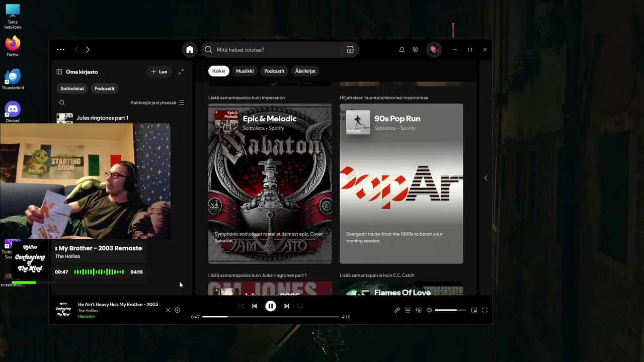Open the 90s Pop Run playlist title
The width and height of the screenshot is (644, 362).
point(397,119)
